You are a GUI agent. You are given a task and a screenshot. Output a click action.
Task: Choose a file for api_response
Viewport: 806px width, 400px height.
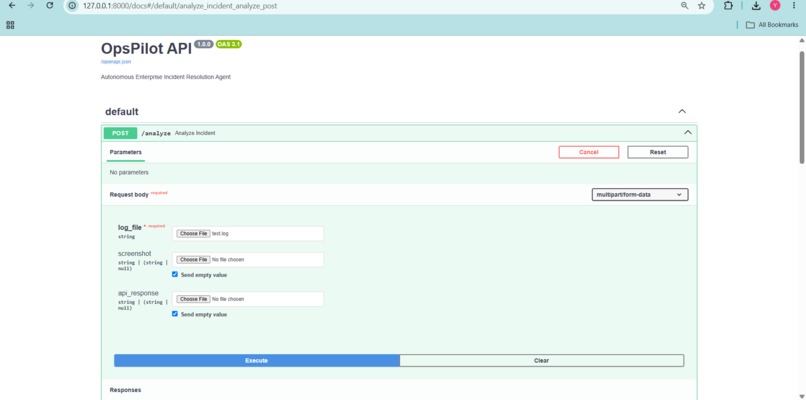coord(193,299)
